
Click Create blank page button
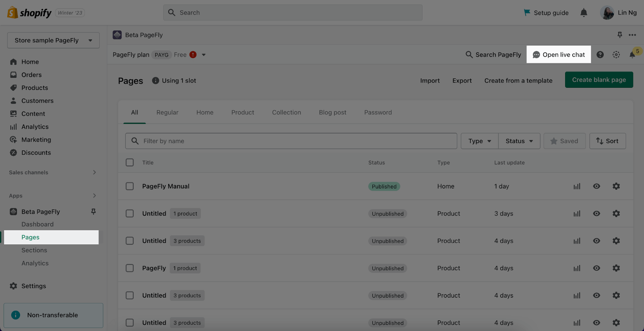point(599,80)
